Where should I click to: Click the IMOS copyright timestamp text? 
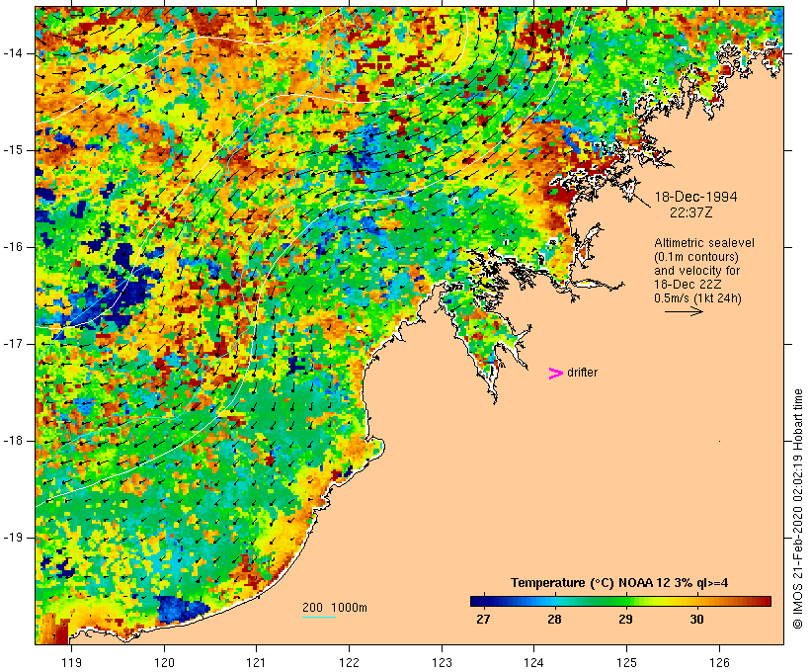tap(798, 509)
